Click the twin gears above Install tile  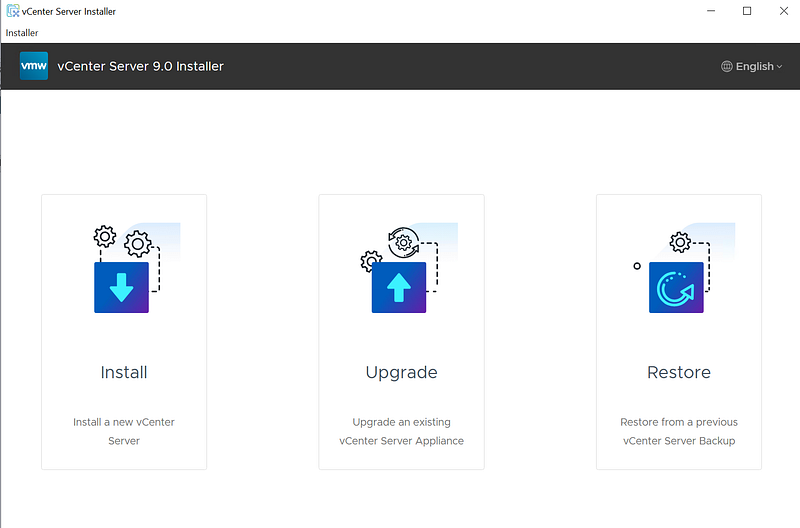[121, 240]
